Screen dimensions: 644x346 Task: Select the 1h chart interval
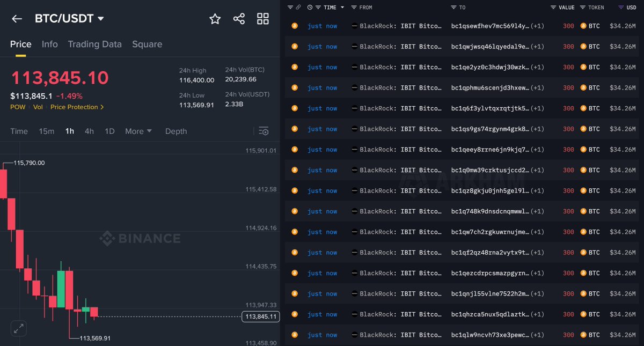(69, 131)
